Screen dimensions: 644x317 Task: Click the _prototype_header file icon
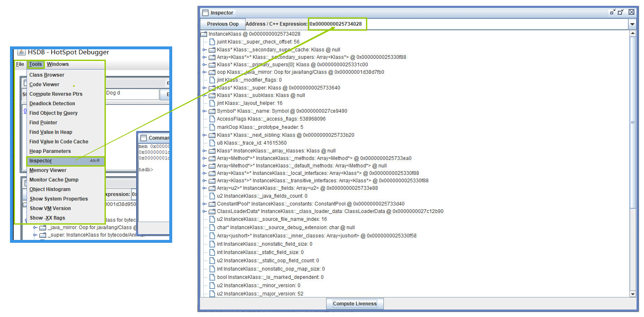(x=212, y=127)
